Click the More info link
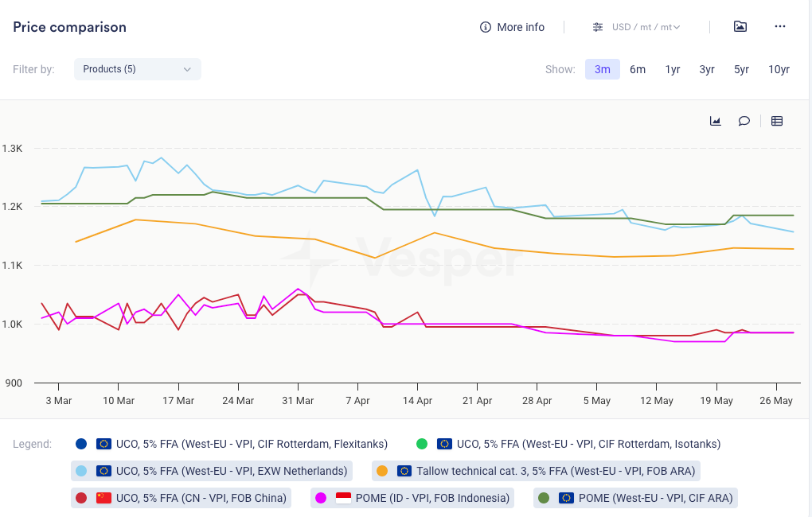The height and width of the screenshot is (517, 812). [x=521, y=27]
